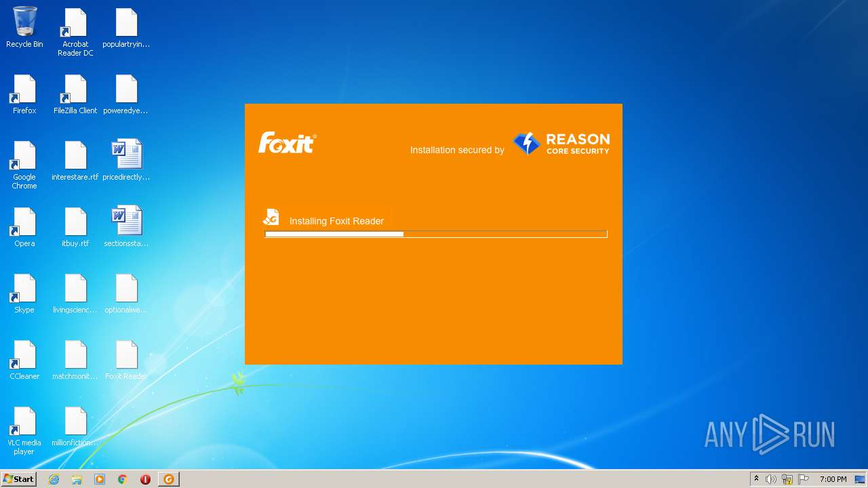
Task: Select the millionfiction... file icon
Action: (75, 426)
